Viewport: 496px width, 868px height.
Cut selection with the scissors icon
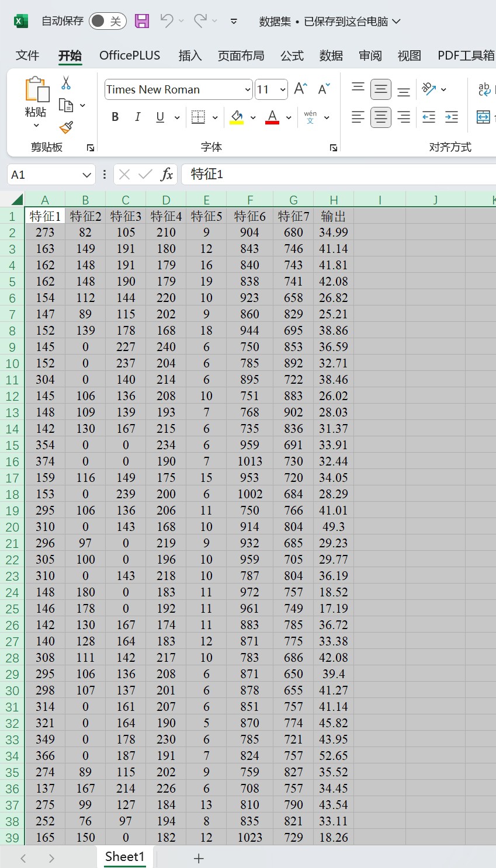[66, 83]
